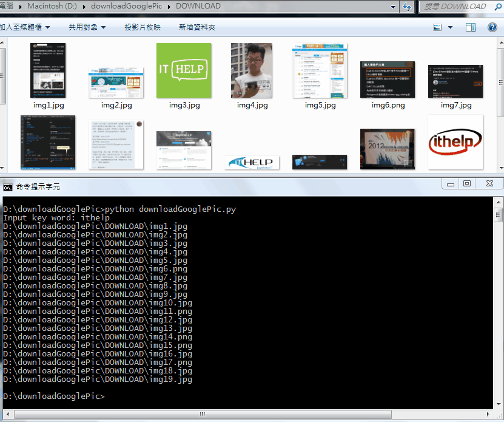Create a folder with 新增資料夾
This screenshot has height=422, width=504.
197,27
